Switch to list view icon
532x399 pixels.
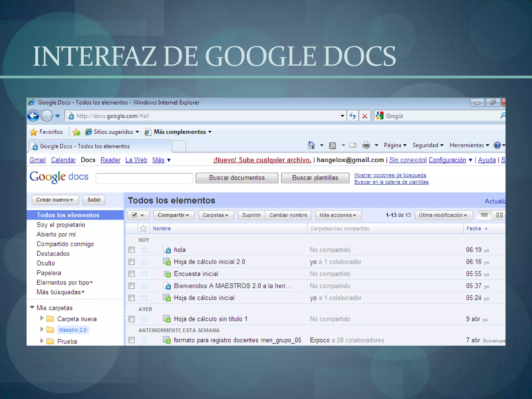tap(484, 215)
